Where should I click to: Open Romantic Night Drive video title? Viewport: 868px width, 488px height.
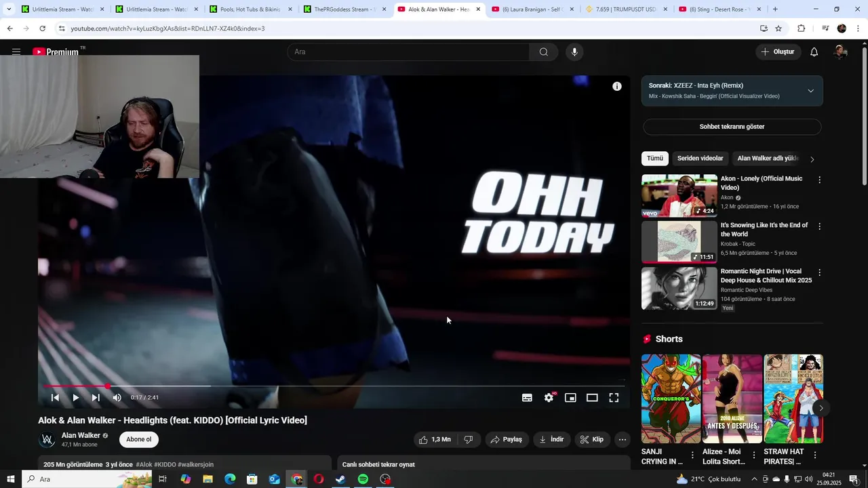coord(766,276)
